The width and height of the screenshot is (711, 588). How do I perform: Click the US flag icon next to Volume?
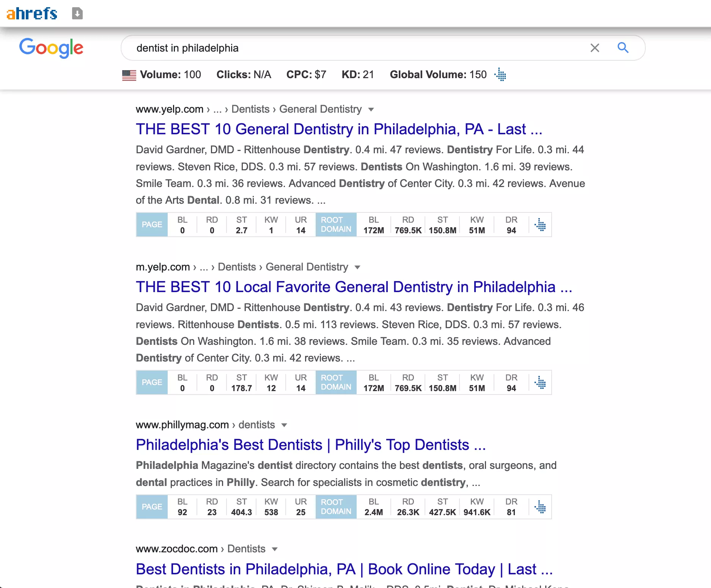pyautogui.click(x=129, y=75)
